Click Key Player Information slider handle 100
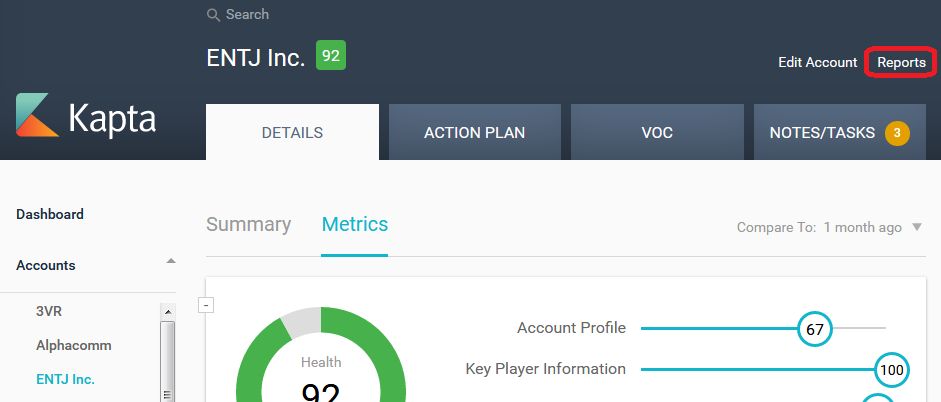 coord(891,370)
